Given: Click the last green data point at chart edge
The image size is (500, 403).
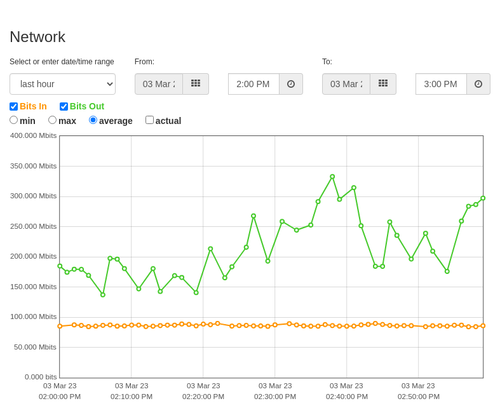Looking at the screenshot, I should pos(483,198).
